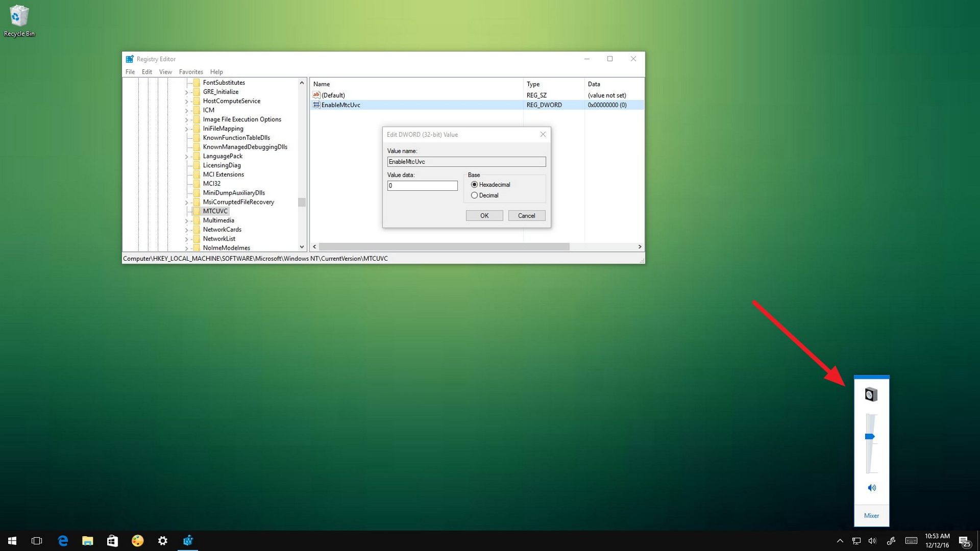Click the vertical volume slider handle
This screenshot has height=551, width=980.
pyautogui.click(x=870, y=437)
